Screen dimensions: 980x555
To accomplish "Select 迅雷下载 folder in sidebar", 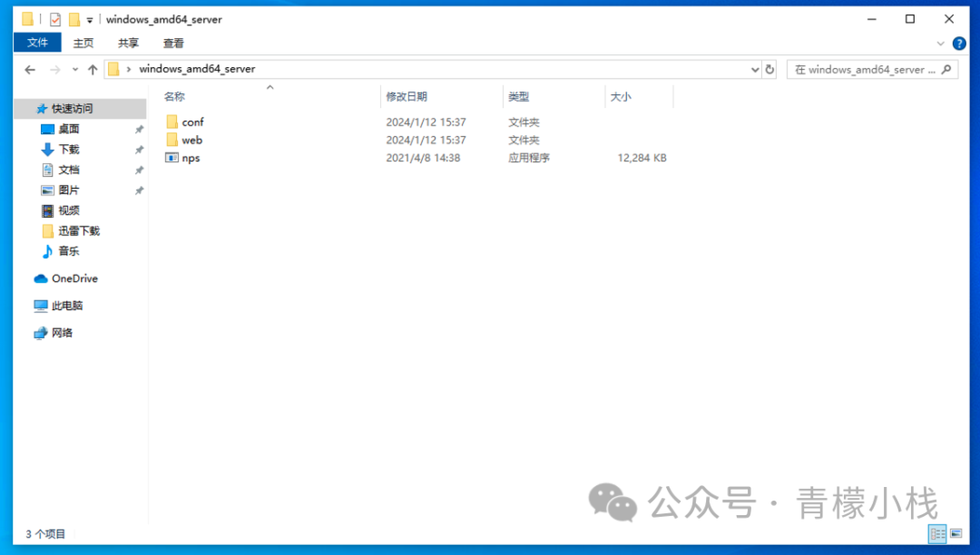I will click(x=79, y=231).
